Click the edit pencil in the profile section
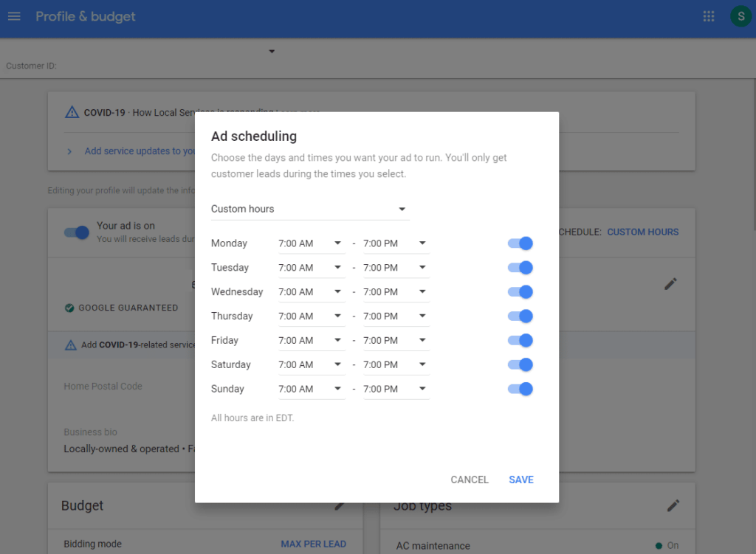The height and width of the screenshot is (554, 756). tap(670, 283)
